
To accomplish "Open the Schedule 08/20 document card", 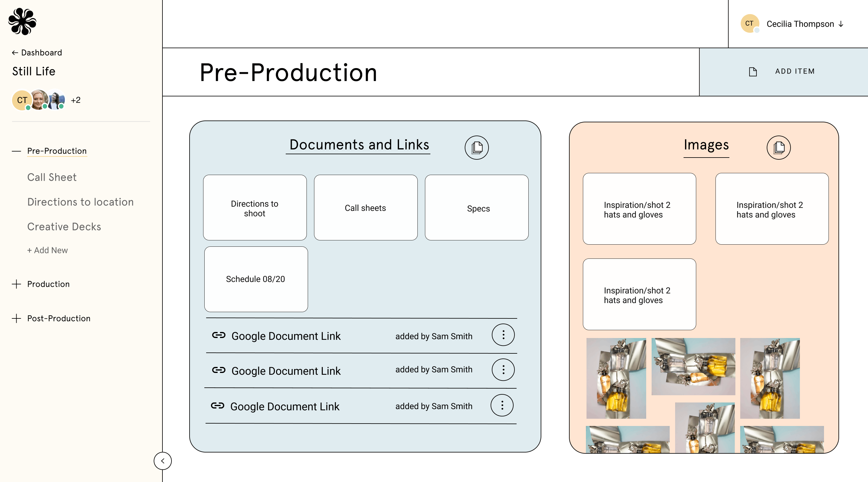I will (256, 279).
